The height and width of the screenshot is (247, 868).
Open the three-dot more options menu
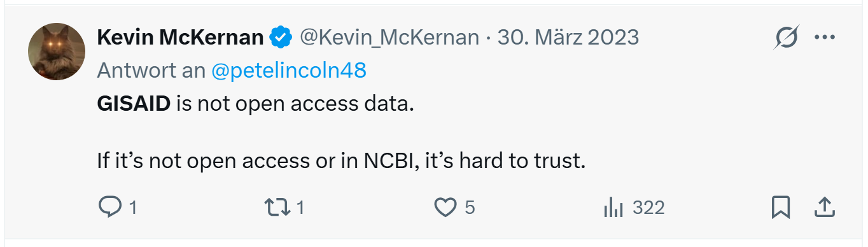point(825,38)
